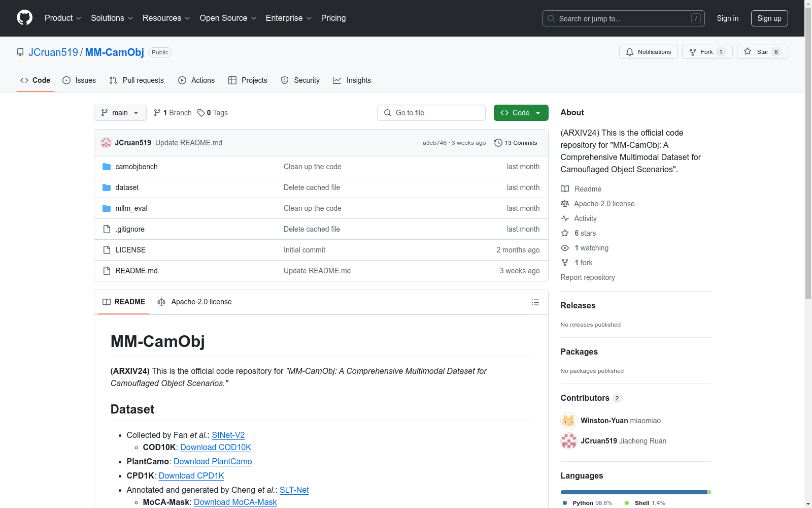Click the Shell language color dot
Image resolution: width=812 pixels, height=508 pixels.
627,503
